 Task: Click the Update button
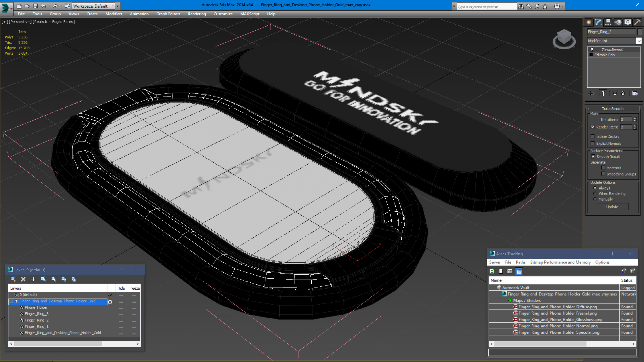click(612, 207)
